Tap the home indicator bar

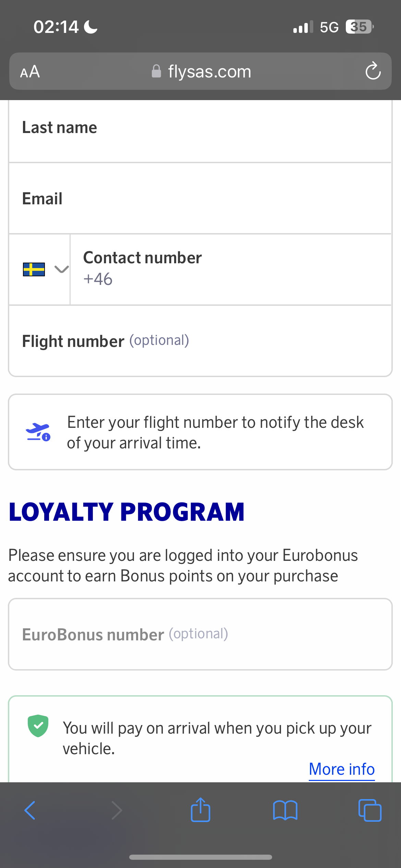pyautogui.click(x=200, y=857)
